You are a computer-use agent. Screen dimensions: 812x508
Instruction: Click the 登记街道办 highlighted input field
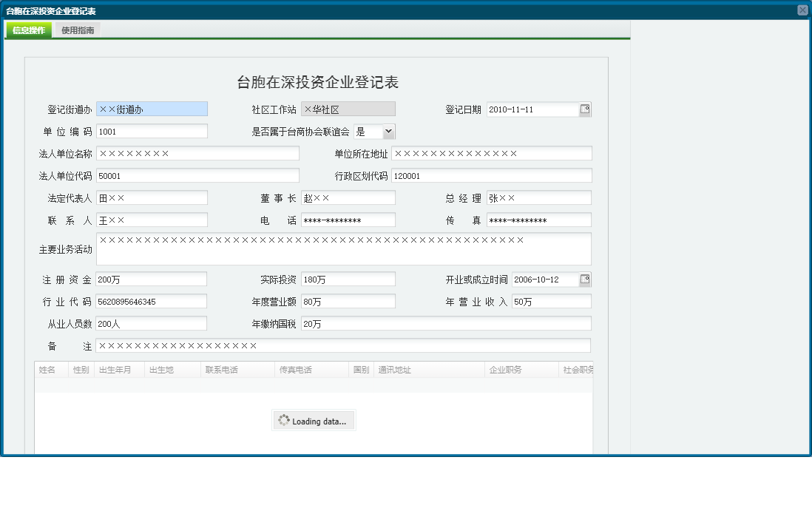[152, 109]
